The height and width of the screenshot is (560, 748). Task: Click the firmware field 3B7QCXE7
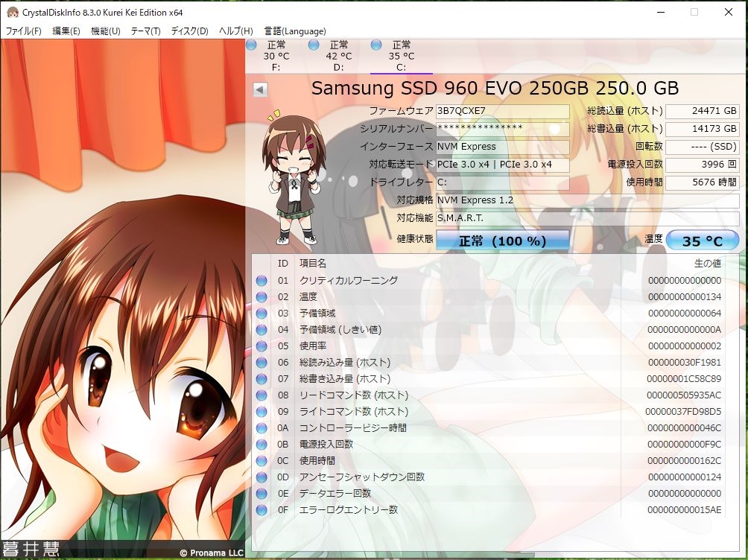tap(503, 111)
